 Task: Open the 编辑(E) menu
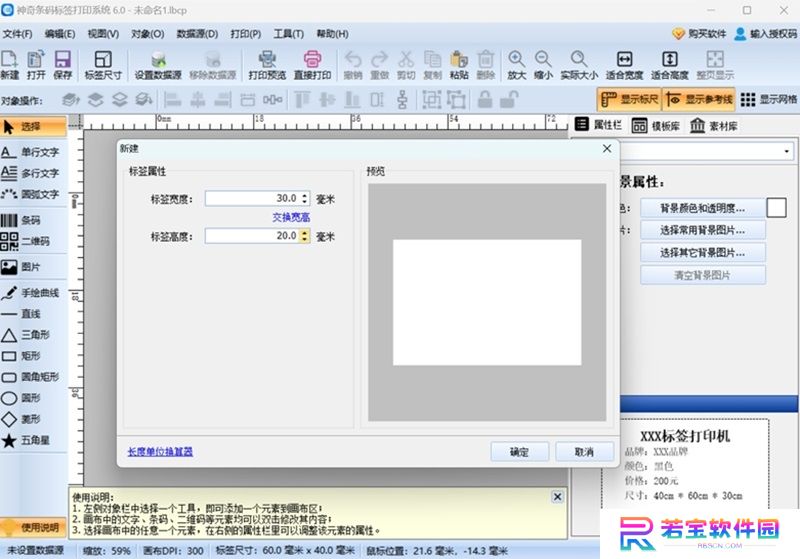[60, 34]
